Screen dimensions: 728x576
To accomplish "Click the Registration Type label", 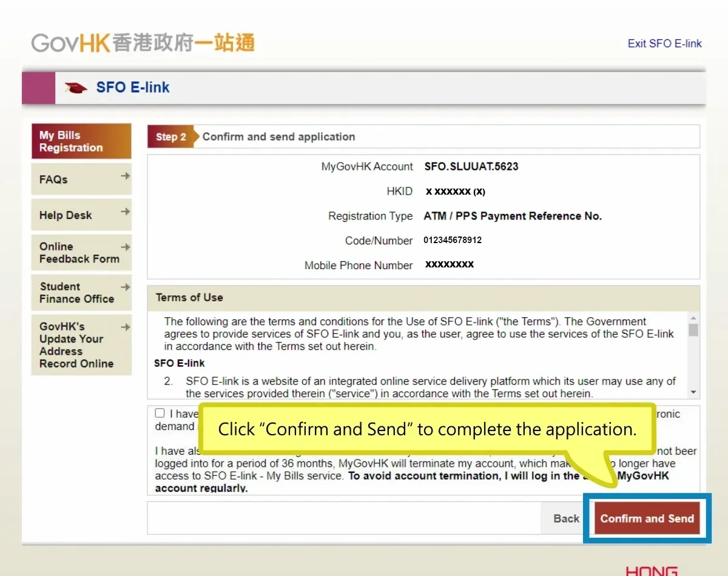I will pyautogui.click(x=371, y=216).
